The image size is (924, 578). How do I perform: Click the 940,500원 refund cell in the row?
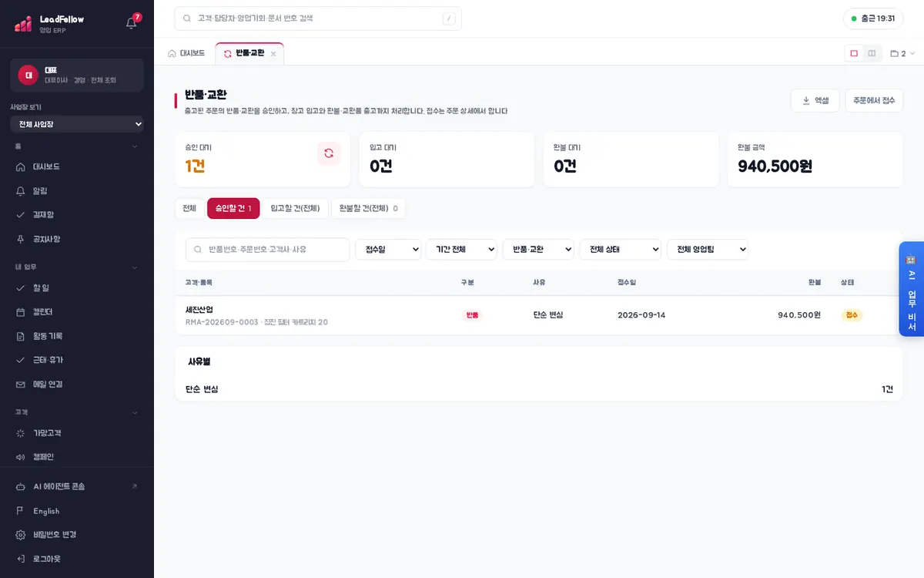(x=799, y=315)
